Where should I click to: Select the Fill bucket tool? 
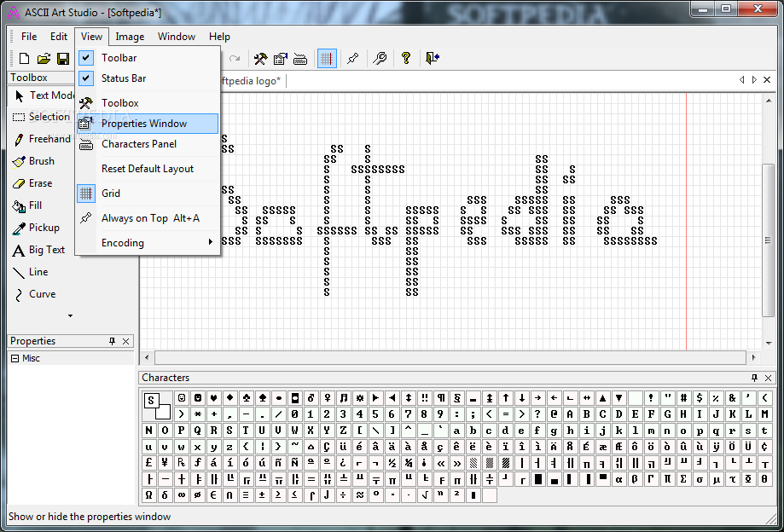click(x=27, y=205)
